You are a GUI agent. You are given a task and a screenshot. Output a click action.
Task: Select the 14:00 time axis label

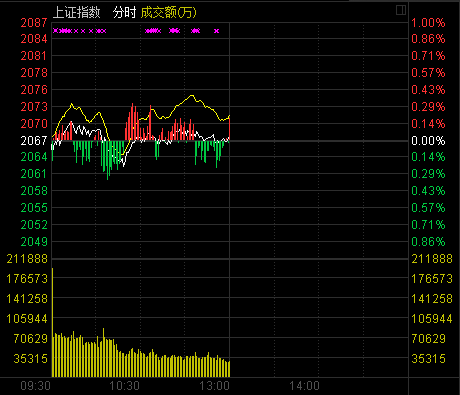coord(304,386)
